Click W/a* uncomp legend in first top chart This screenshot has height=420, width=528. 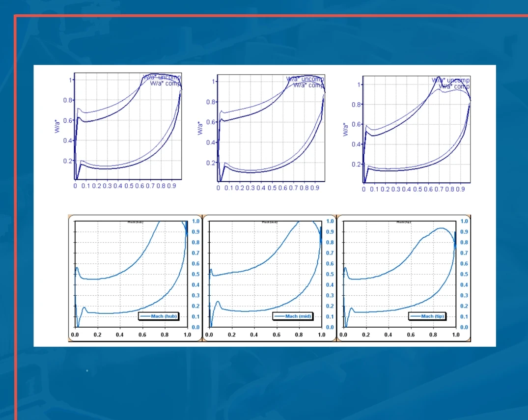click(162, 77)
